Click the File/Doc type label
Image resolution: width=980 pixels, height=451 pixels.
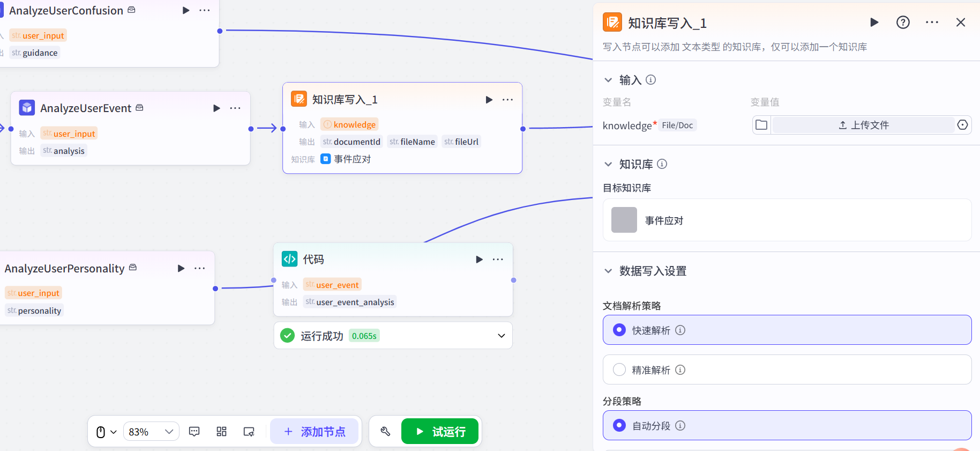tap(677, 125)
